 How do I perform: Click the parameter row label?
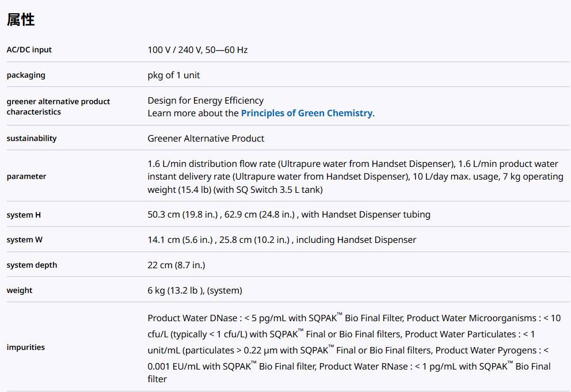click(x=26, y=177)
